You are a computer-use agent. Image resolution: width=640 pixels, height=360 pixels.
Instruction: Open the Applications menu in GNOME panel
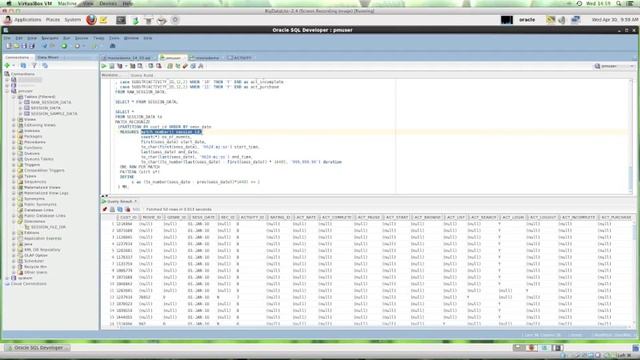click(x=27, y=20)
